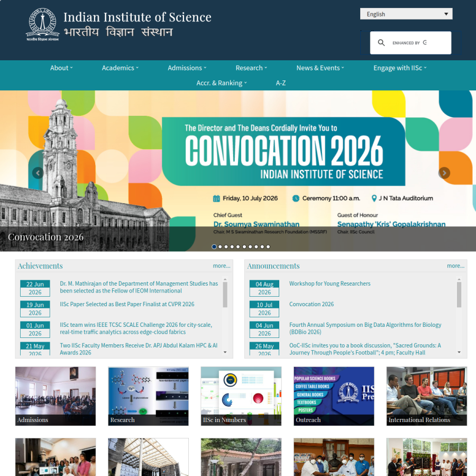Open more Announcements link
Screen dimensions: 476x476
click(x=456, y=266)
